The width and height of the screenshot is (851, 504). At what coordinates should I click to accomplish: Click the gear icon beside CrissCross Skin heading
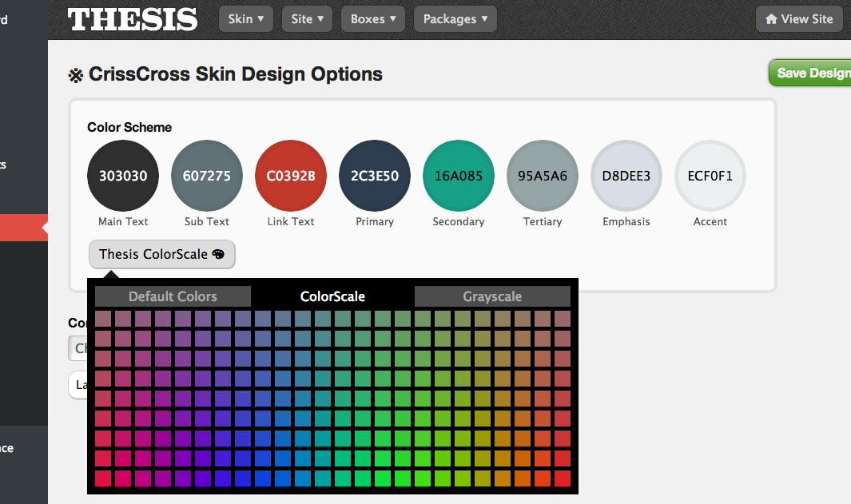coord(75,73)
